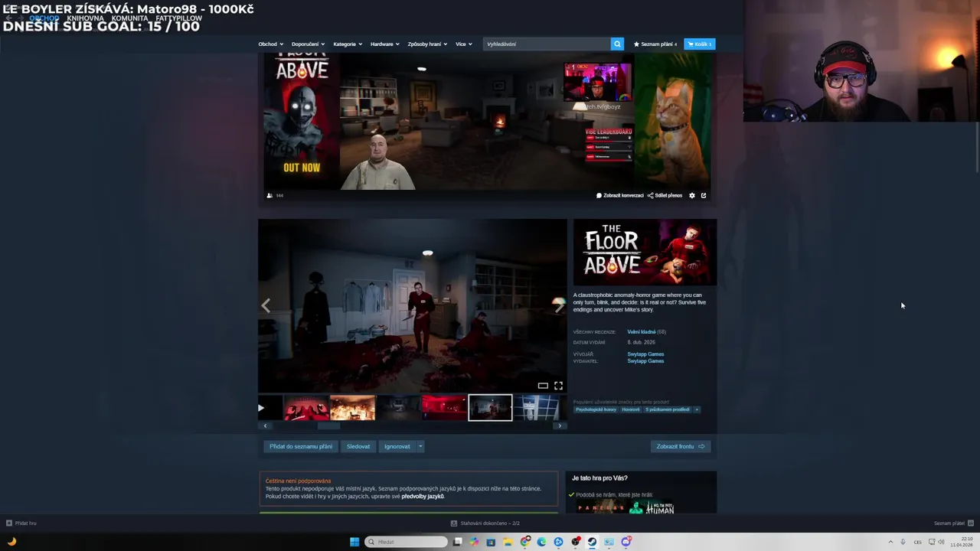Select the red hallway screenshot thumbnail
980x551 pixels.
pos(444,408)
